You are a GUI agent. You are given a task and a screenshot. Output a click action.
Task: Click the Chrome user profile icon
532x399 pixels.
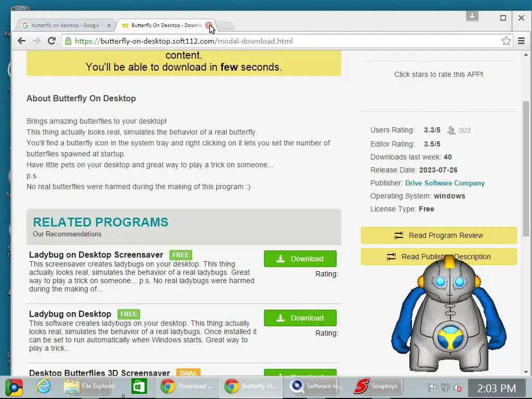[472, 16]
